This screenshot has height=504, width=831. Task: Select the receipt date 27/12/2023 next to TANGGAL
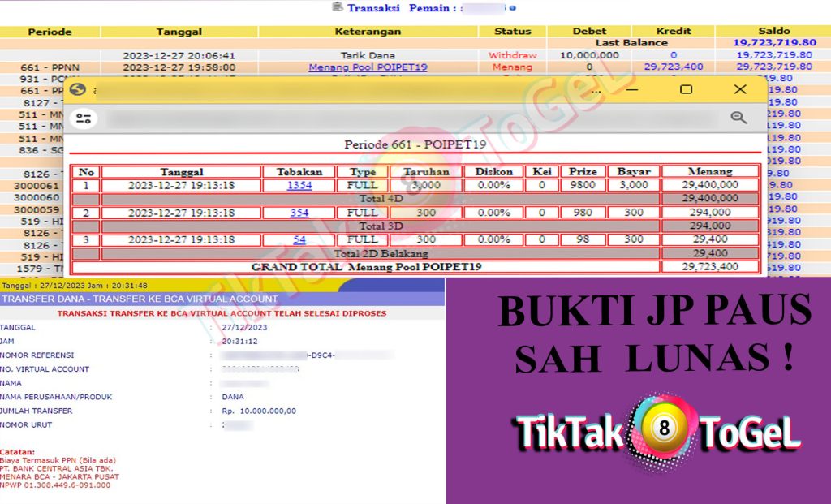point(244,328)
